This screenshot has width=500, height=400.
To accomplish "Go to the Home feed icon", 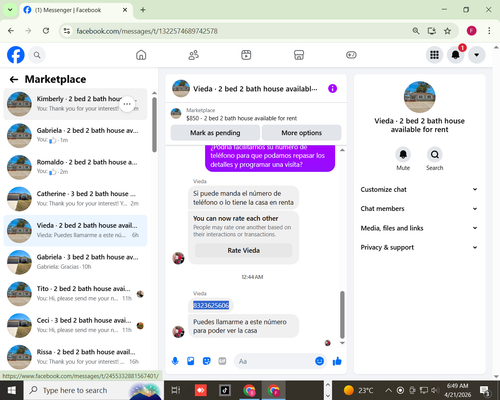I will [141, 55].
